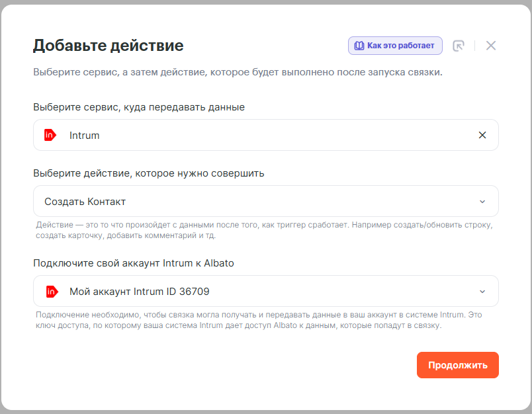Expand the account dropdown chevron
Screen dimensions: 532x414
click(x=482, y=292)
